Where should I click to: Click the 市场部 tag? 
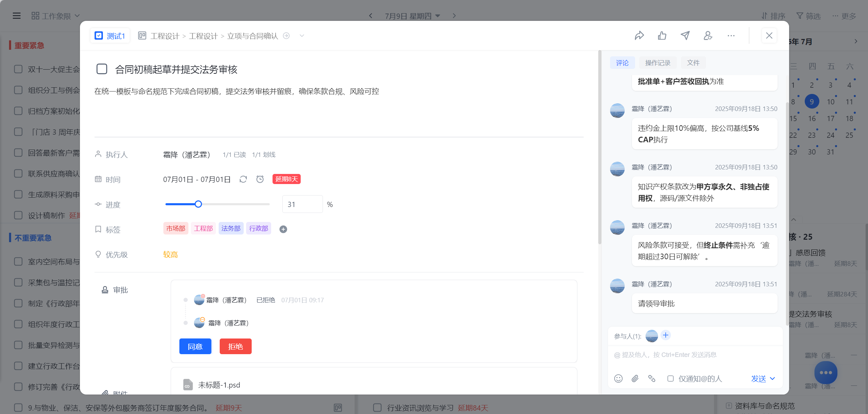[x=176, y=228]
